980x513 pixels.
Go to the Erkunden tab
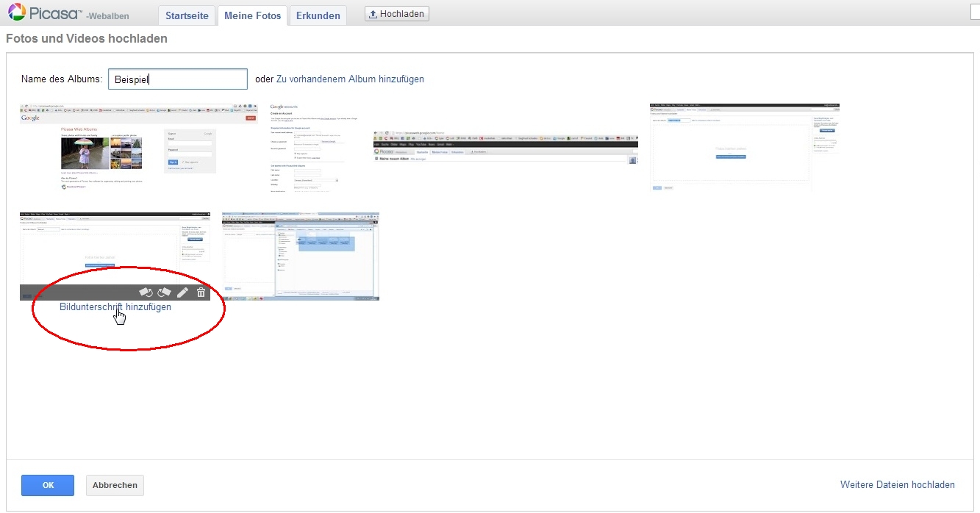pos(318,15)
